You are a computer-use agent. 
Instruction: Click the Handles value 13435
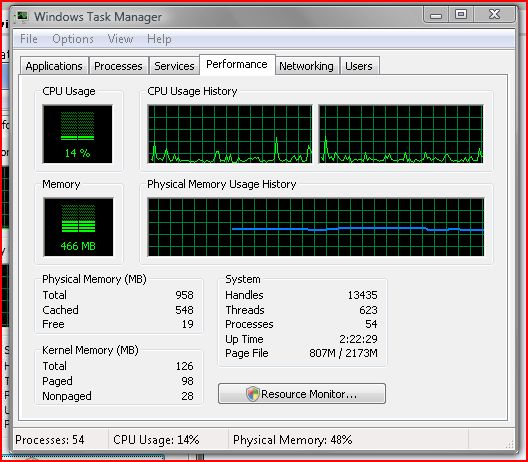tap(362, 295)
